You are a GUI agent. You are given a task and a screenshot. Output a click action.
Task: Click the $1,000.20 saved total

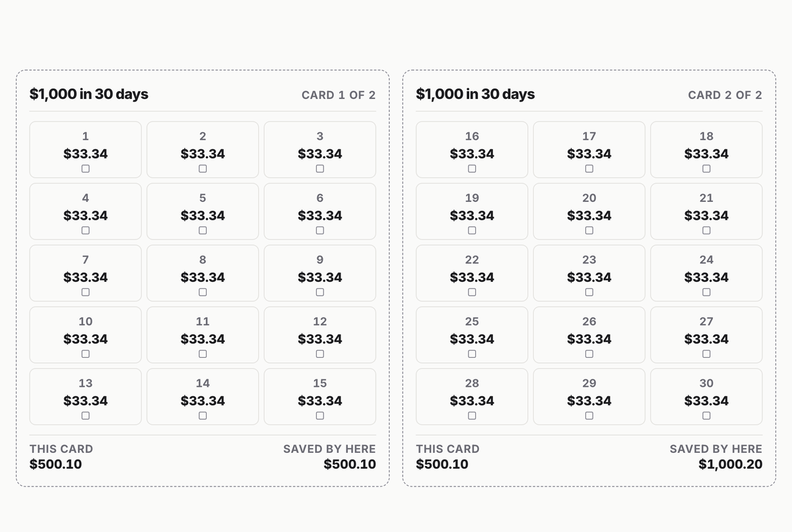731,464
